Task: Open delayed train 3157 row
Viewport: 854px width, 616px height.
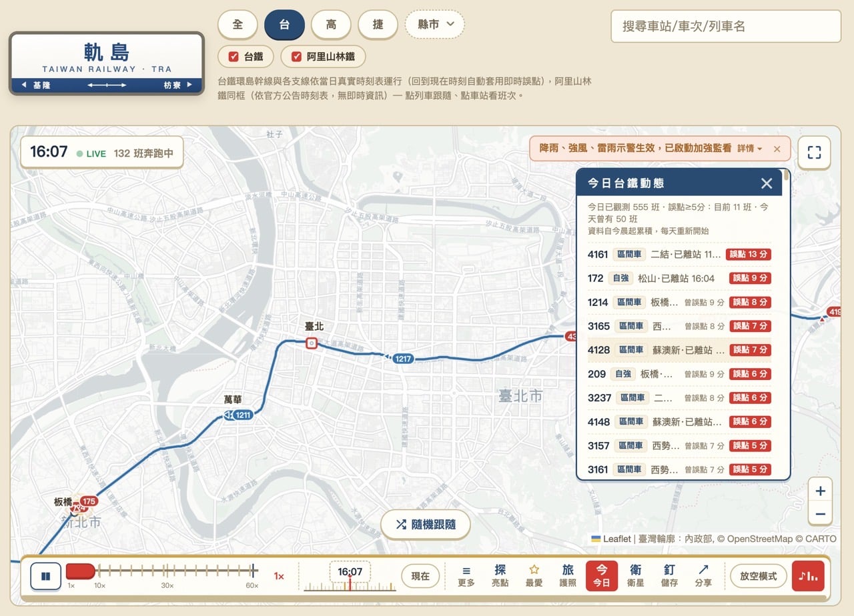Action: tap(679, 445)
